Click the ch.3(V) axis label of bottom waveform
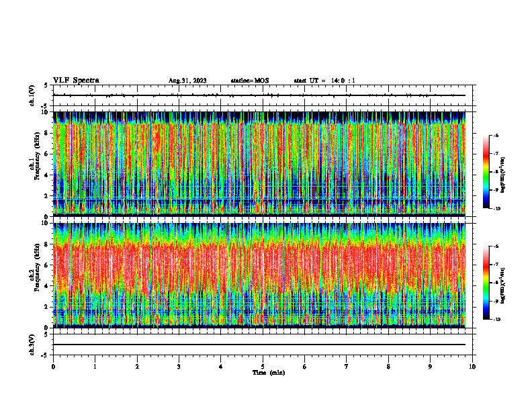 pyautogui.click(x=32, y=345)
